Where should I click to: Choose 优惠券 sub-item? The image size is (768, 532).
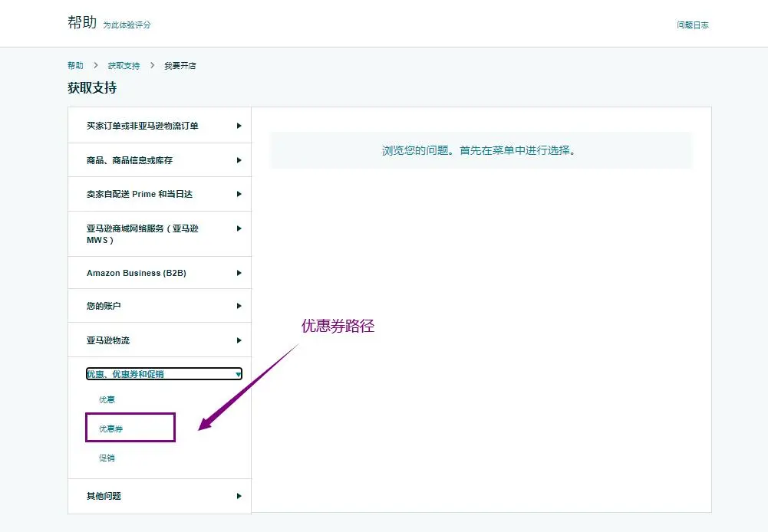click(110, 429)
